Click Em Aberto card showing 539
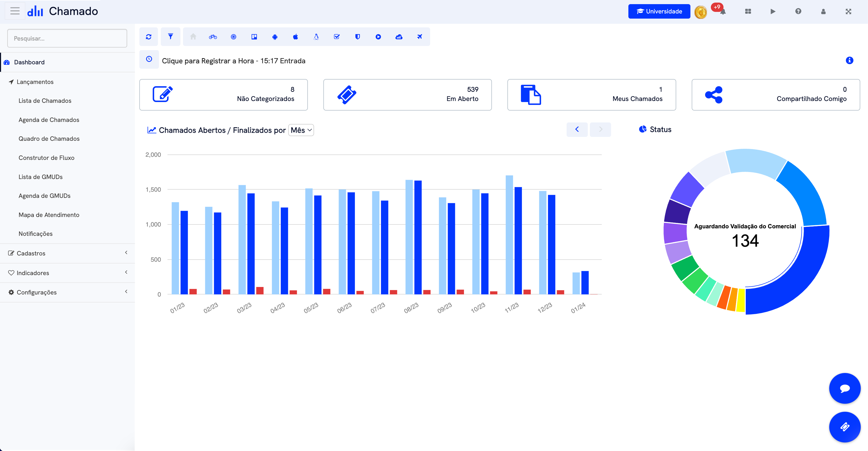The width and height of the screenshot is (868, 451). point(407,95)
